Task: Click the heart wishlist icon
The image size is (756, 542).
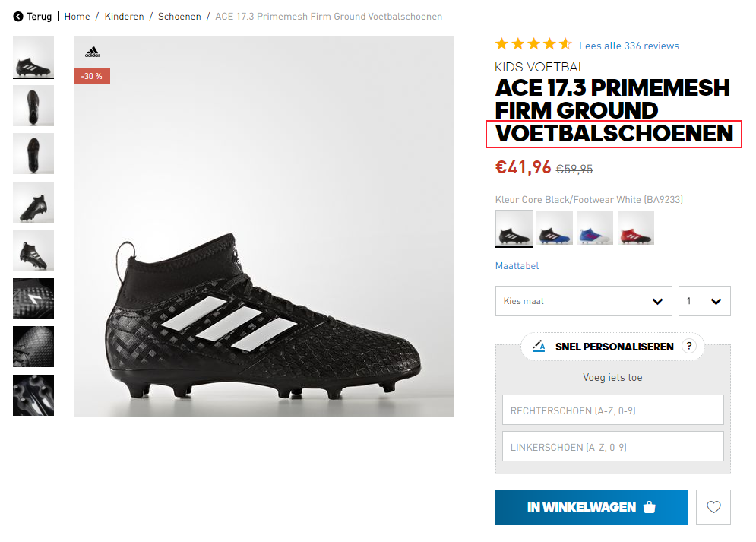Action: 713,507
